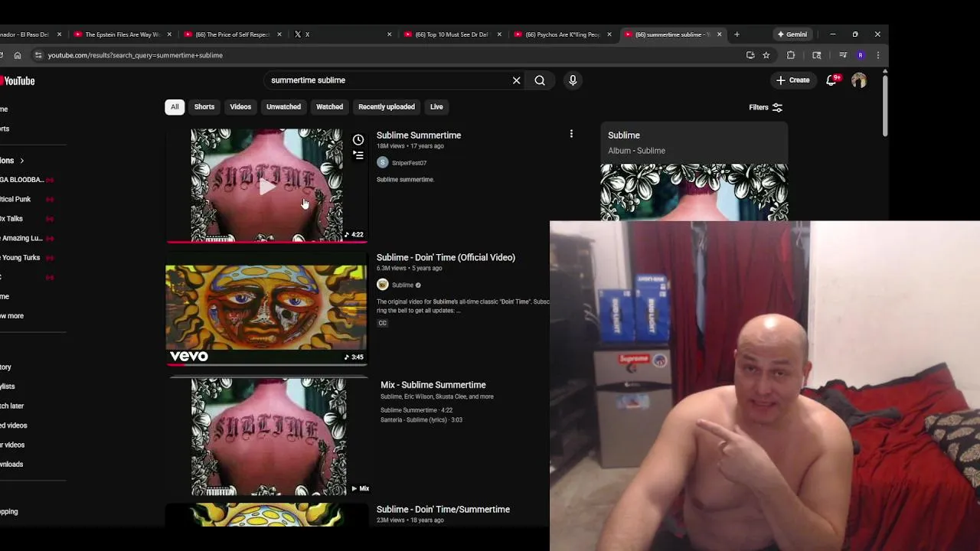Click the install app icon in the address bar
The height and width of the screenshot is (551, 980).
point(750,55)
